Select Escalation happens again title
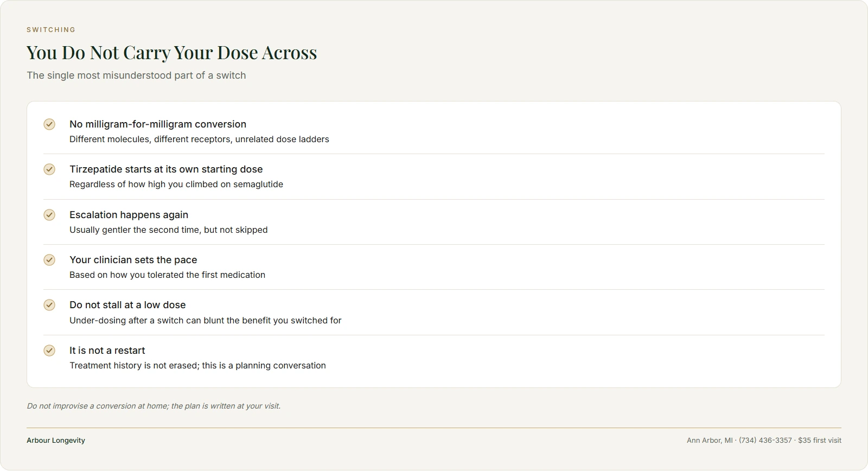 pyautogui.click(x=129, y=215)
